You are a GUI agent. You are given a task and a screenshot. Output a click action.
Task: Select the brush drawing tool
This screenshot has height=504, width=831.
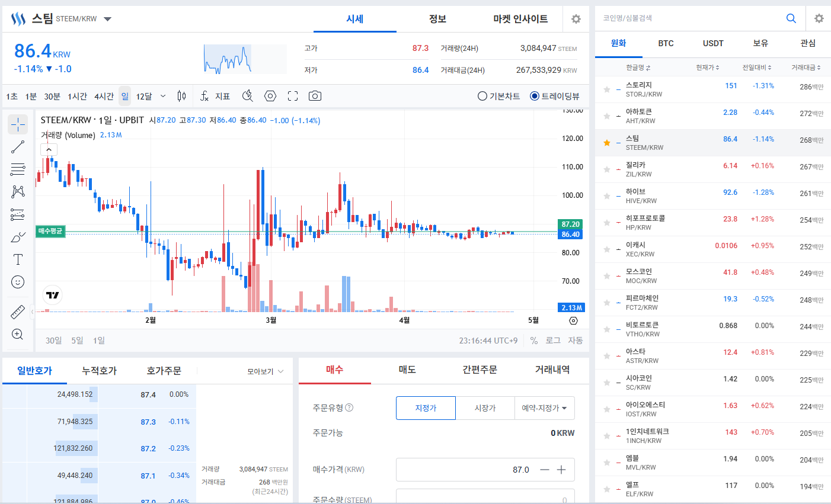18,237
